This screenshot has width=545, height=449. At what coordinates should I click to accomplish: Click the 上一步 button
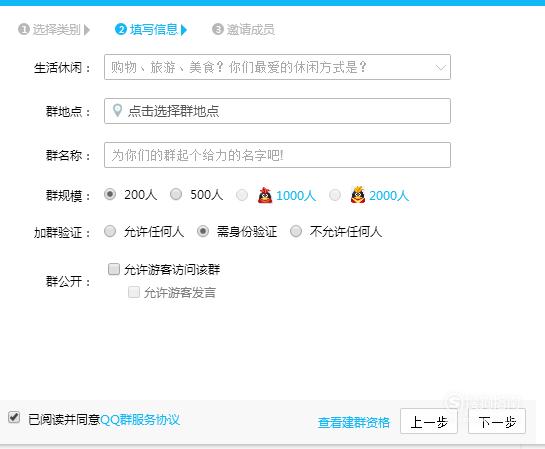(x=429, y=421)
